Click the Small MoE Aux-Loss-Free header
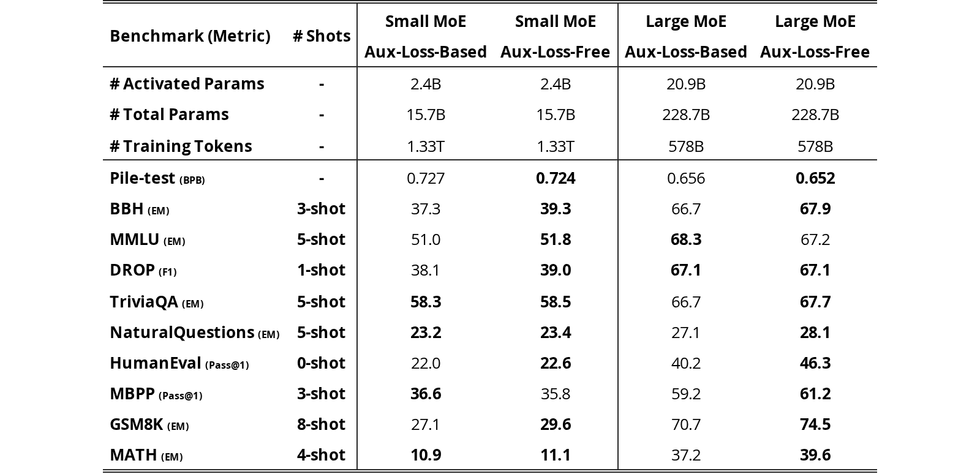Viewport: 980px width, 474px height. pyautogui.click(x=556, y=36)
